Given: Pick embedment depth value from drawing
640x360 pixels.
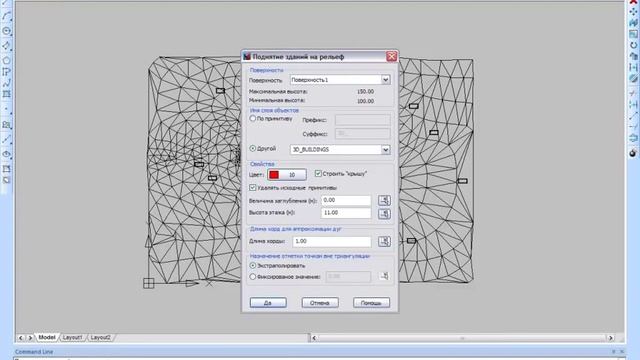Looking at the screenshot, I should [384, 200].
